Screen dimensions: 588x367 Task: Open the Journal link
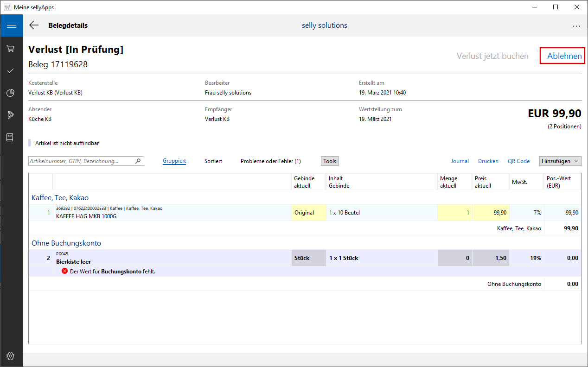point(460,161)
